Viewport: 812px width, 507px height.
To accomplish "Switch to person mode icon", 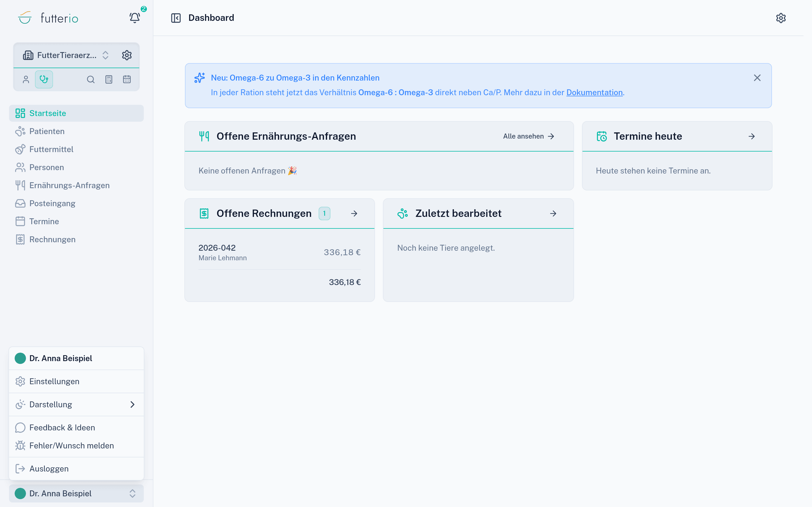I will tap(26, 79).
